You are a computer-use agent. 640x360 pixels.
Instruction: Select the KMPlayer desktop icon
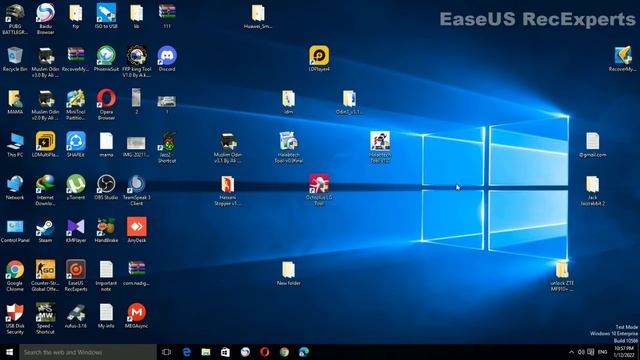76,230
